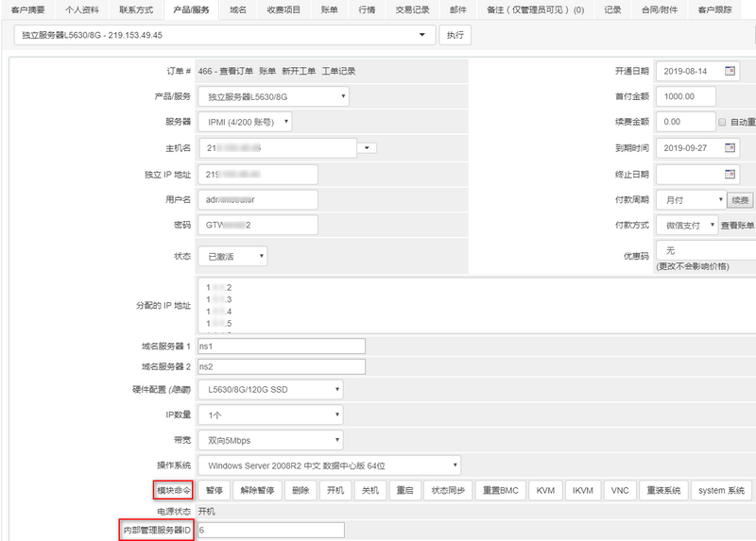Click the KVM button
The image size is (756, 541).
coord(545,490)
